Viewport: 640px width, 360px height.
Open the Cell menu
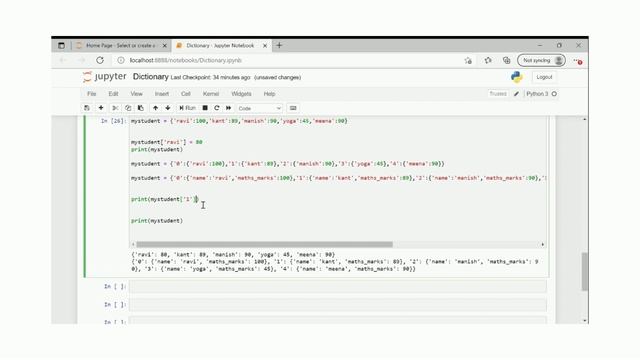pos(186,94)
